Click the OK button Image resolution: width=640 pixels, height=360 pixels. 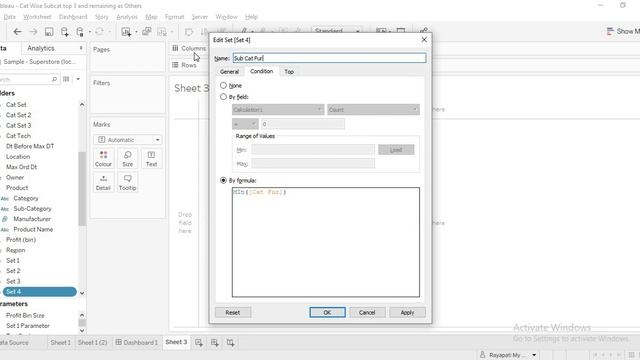[x=327, y=312]
